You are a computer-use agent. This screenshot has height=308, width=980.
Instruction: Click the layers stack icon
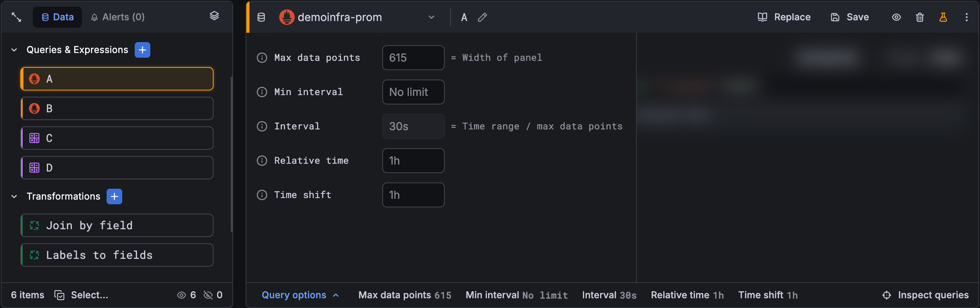pyautogui.click(x=214, y=16)
